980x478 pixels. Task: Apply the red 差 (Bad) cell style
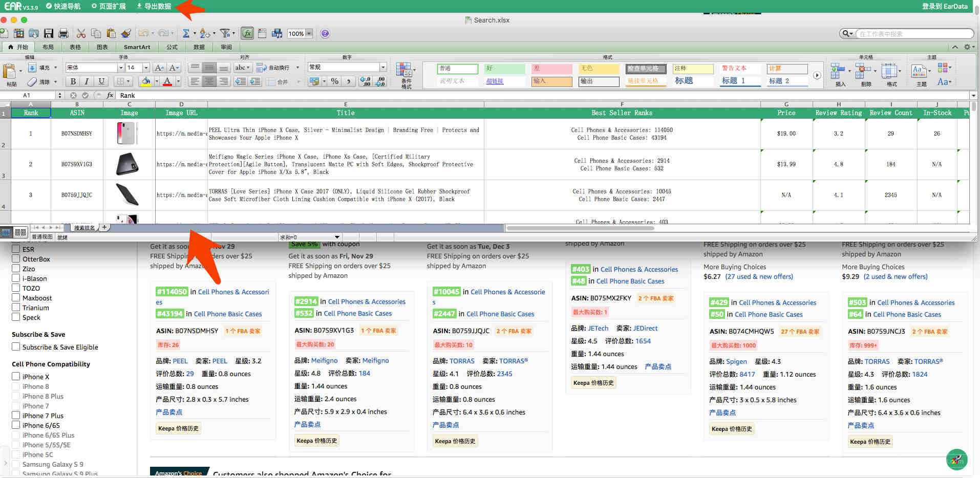551,68
